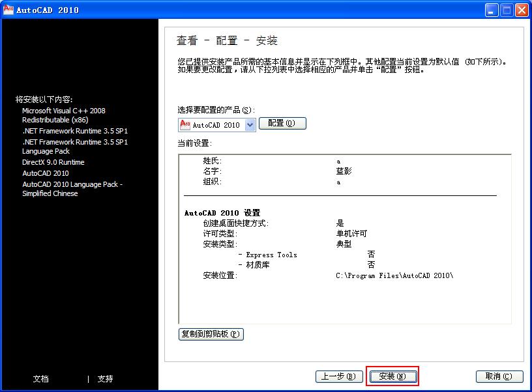Click the 当前设置 label
Viewport: 532px width, 392px height.
[x=195, y=143]
